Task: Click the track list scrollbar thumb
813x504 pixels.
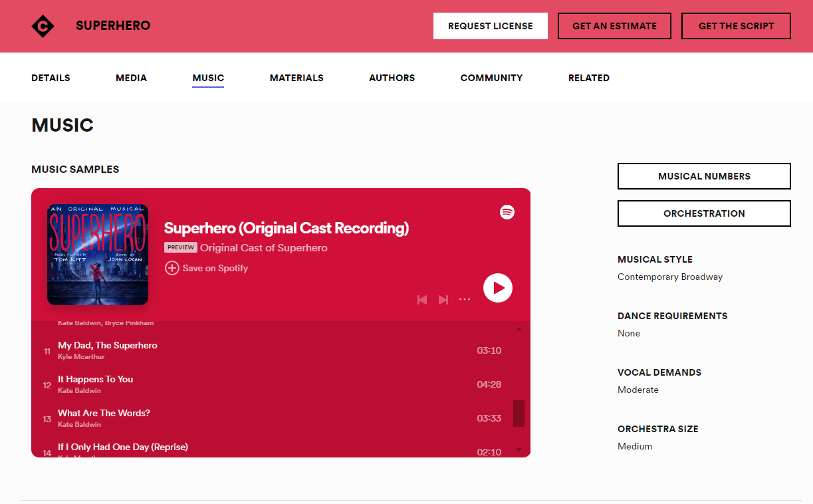Action: 519,414
